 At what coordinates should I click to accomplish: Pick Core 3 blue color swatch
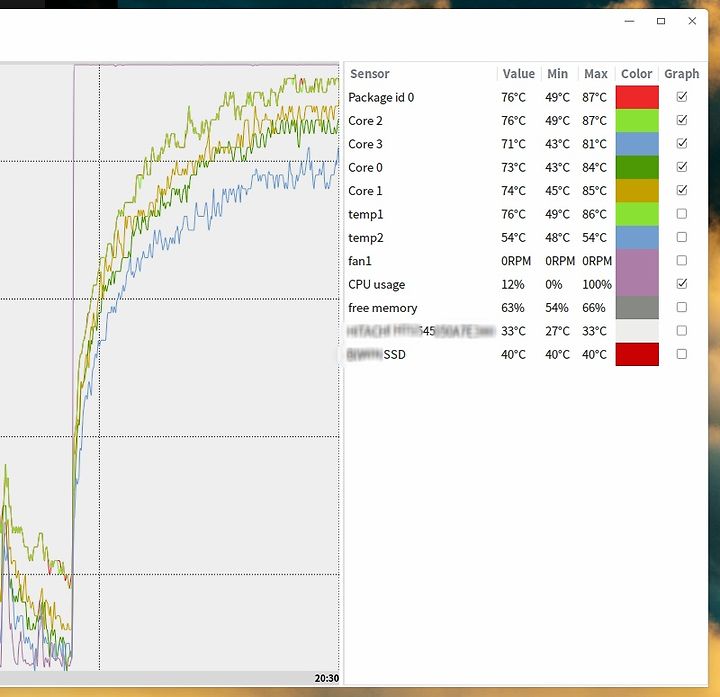[637, 144]
